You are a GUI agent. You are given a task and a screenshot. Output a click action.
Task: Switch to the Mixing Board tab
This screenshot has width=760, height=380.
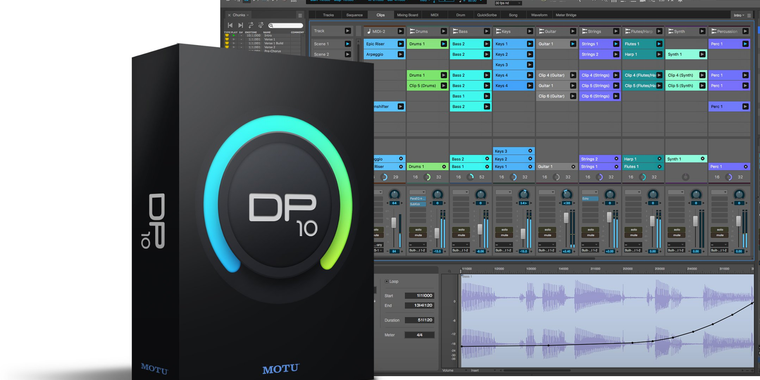click(x=407, y=15)
